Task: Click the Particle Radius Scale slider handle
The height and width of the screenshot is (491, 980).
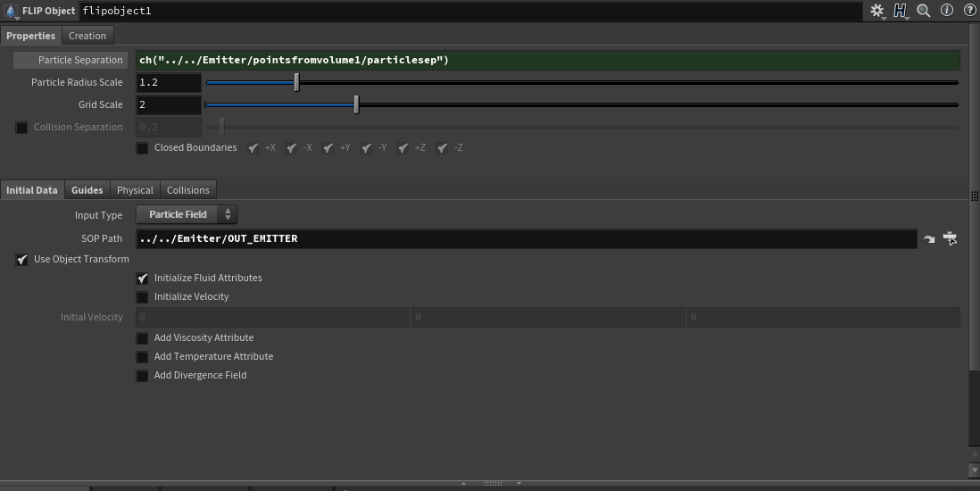Action: coord(297,82)
